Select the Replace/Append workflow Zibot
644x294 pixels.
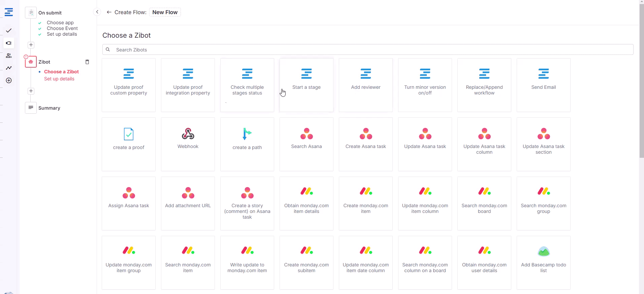(484, 85)
